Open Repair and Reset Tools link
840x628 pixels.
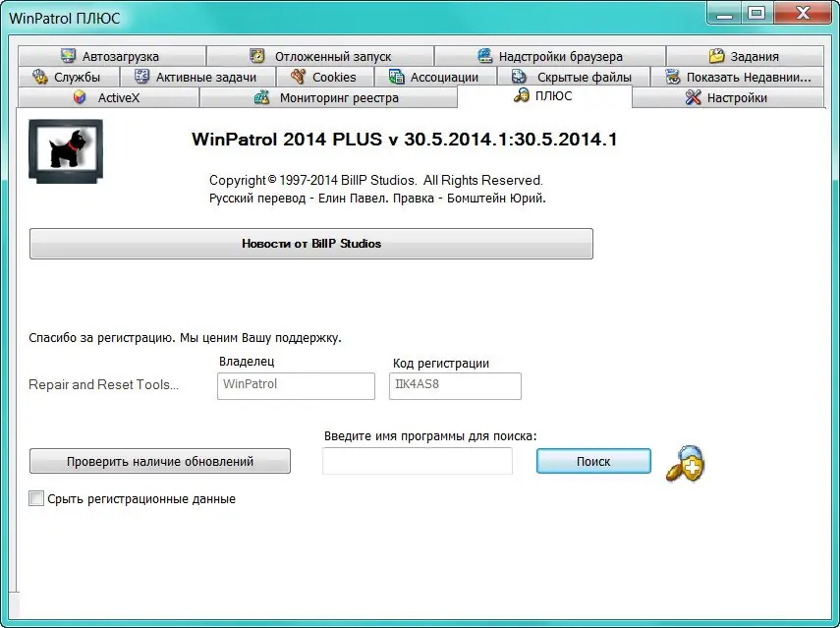pos(103,384)
